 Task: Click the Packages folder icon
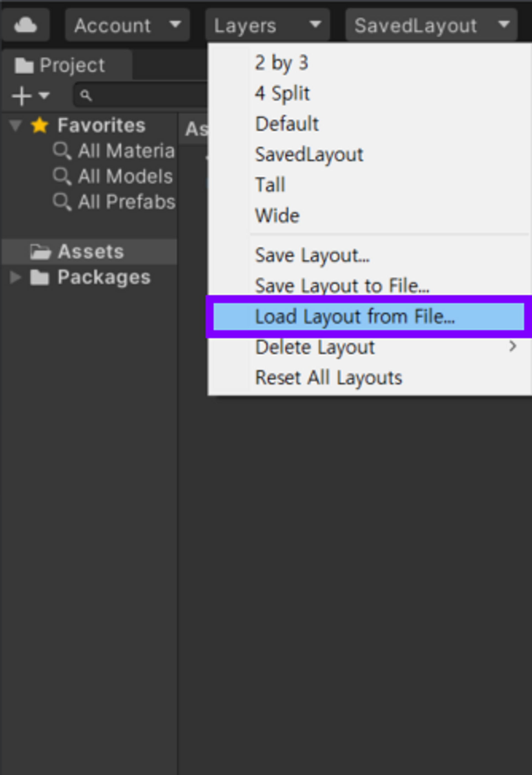40,277
